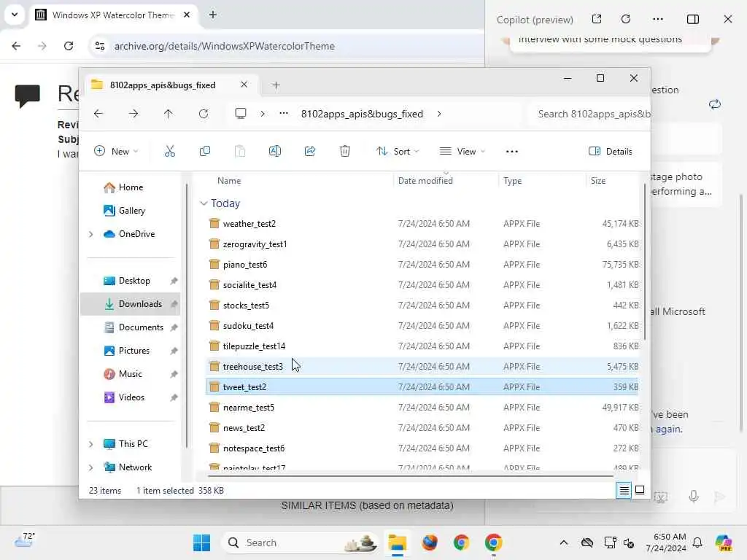Expand This PC tree node

pos(91,444)
